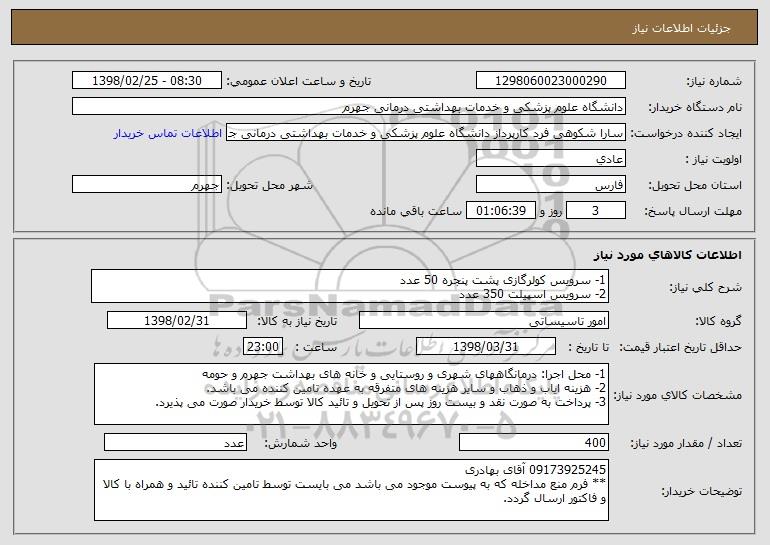Click the label توضیحات خریدار

coord(701,491)
